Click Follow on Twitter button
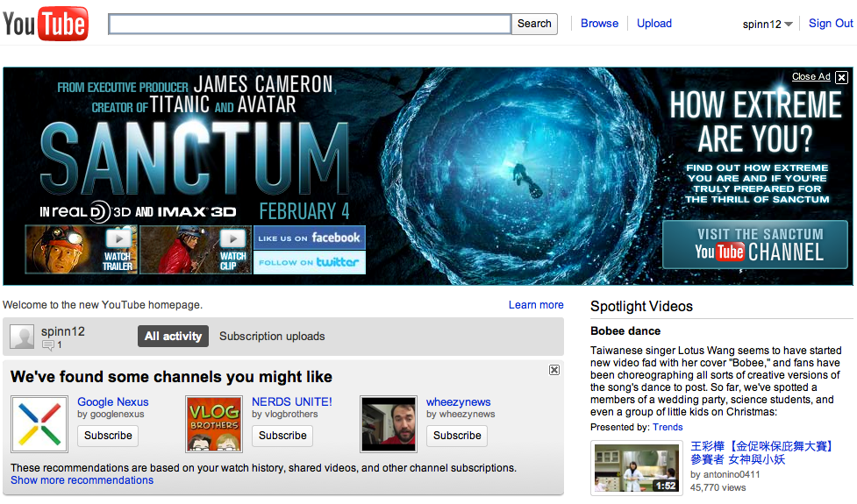The width and height of the screenshot is (857, 504). coord(310,262)
